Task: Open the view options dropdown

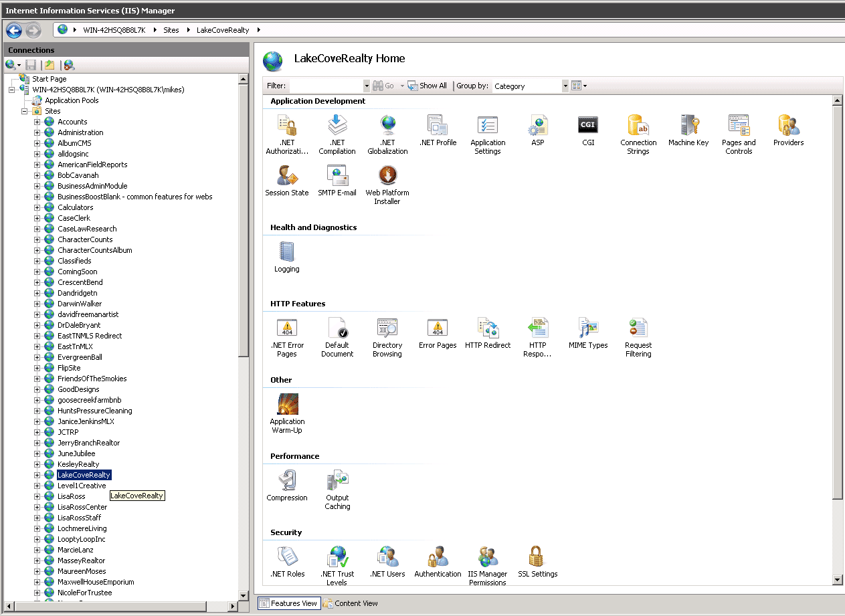Action: pos(579,86)
